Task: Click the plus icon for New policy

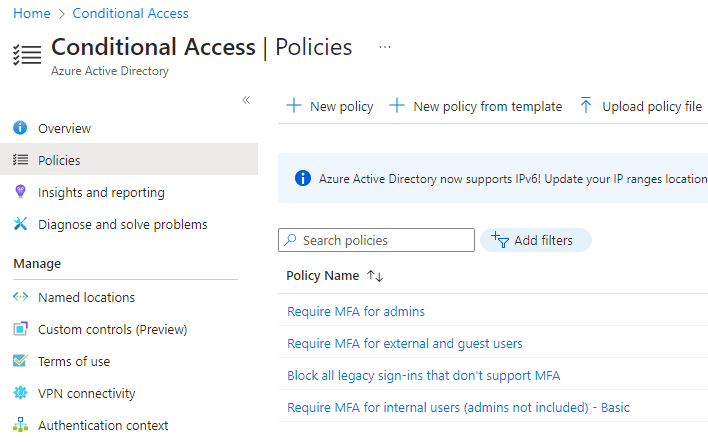Action: (x=294, y=106)
